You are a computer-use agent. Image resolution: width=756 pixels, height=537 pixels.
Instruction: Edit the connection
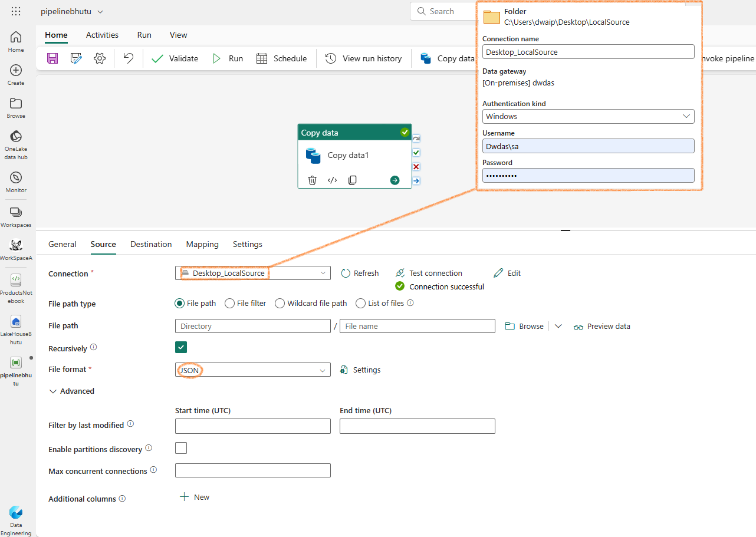click(507, 273)
